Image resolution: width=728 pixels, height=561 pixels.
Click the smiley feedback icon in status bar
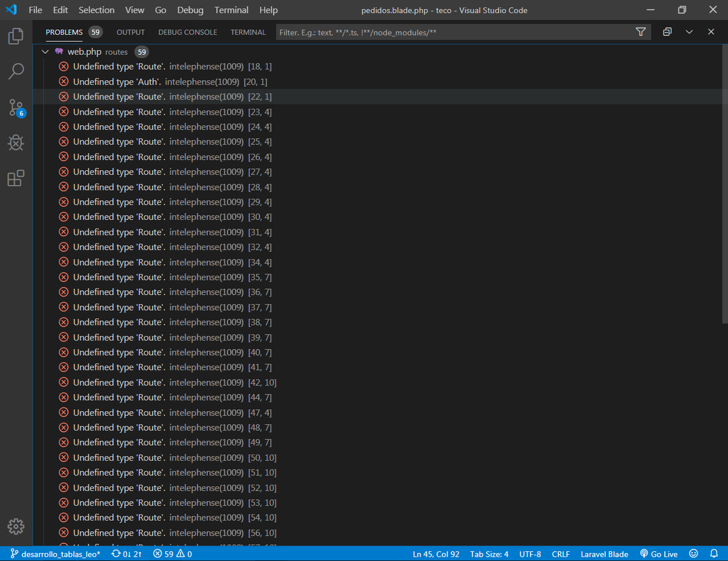[x=693, y=554]
